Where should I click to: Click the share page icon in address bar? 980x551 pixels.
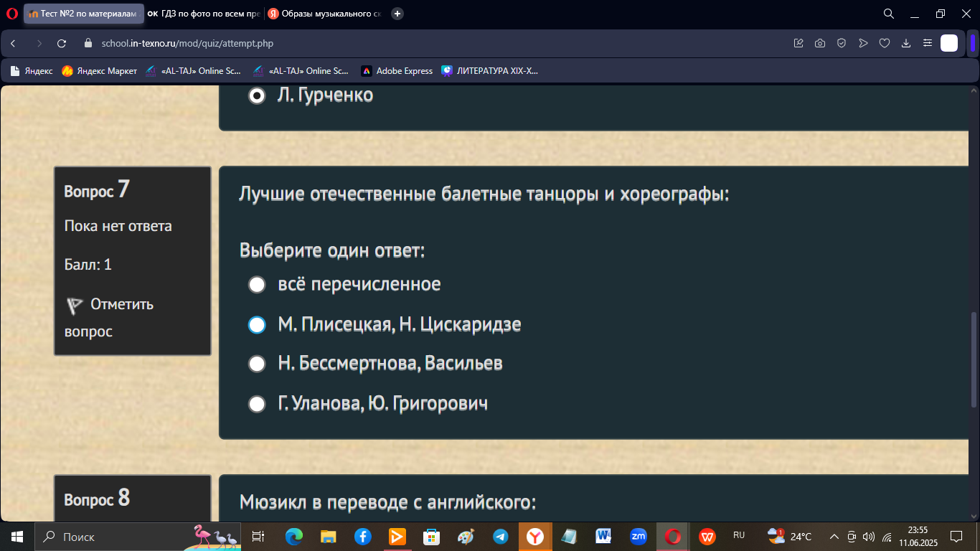point(798,43)
